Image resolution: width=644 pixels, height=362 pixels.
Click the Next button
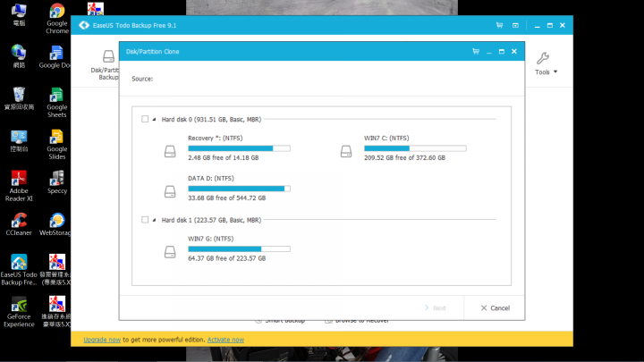[x=436, y=307]
